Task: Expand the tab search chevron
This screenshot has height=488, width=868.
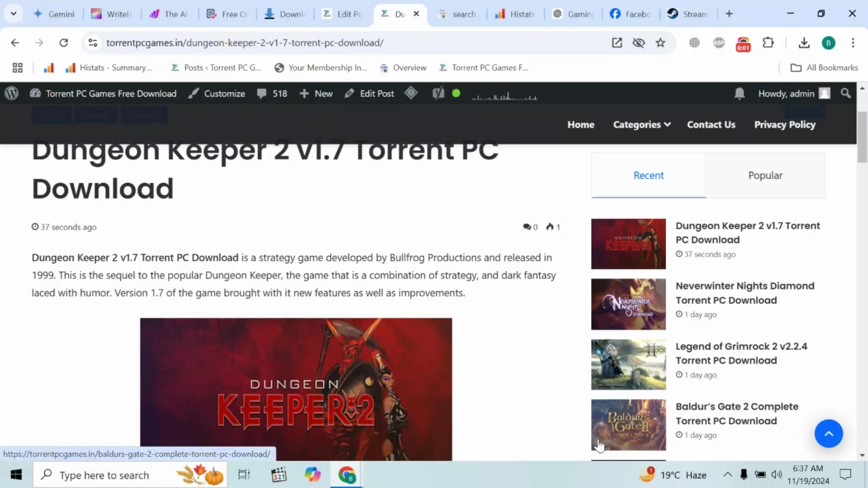Action: (14, 14)
